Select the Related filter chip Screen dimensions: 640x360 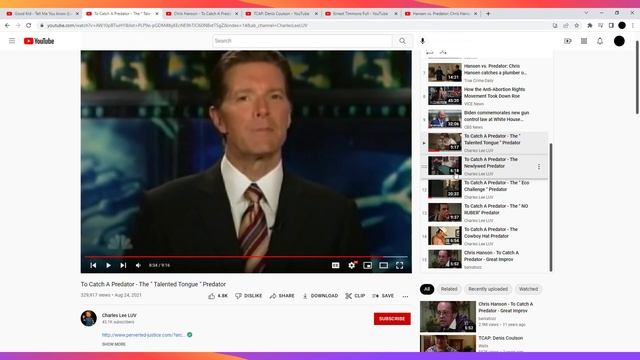click(449, 289)
